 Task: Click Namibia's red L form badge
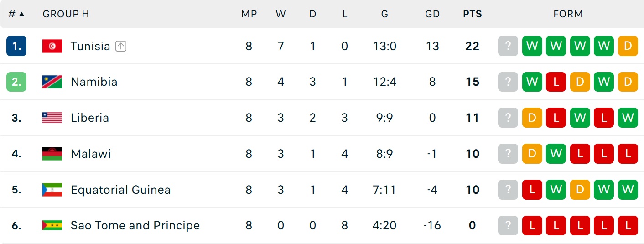[x=556, y=82]
